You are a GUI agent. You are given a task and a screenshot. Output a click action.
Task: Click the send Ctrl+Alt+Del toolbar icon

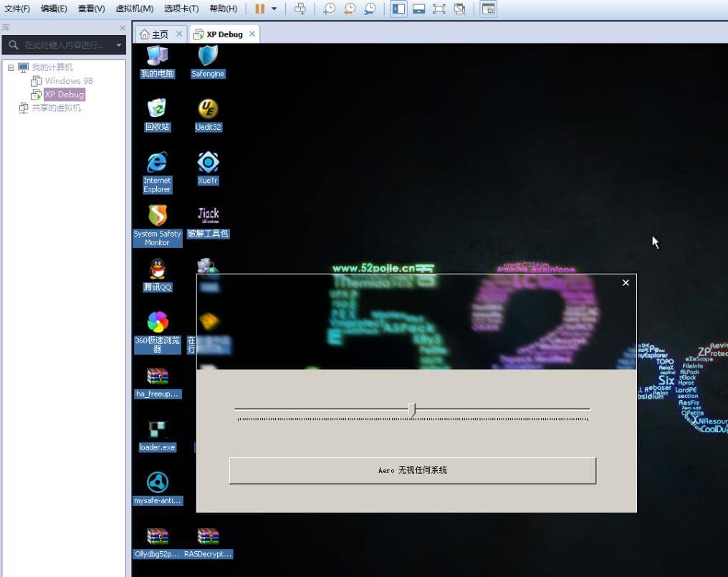300,9
